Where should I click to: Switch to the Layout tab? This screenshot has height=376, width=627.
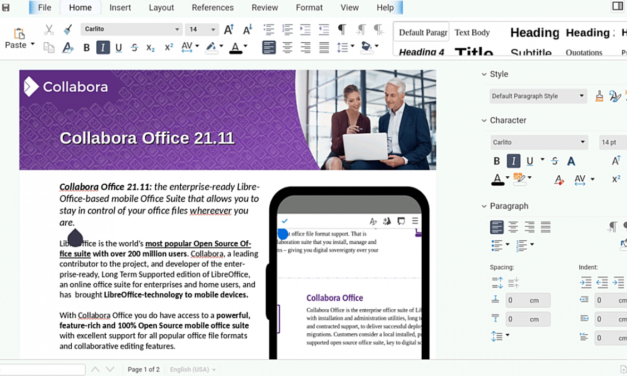pyautogui.click(x=161, y=8)
